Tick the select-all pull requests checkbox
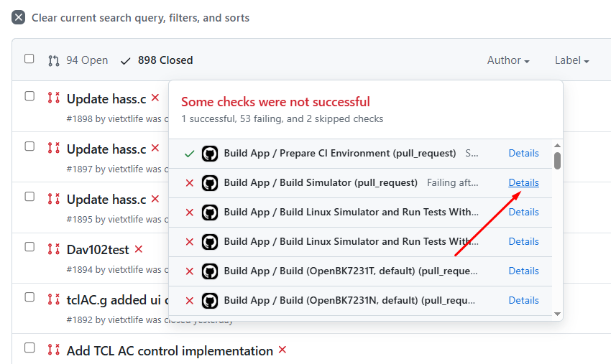Screen dimensions: 611x364 pos(29,59)
